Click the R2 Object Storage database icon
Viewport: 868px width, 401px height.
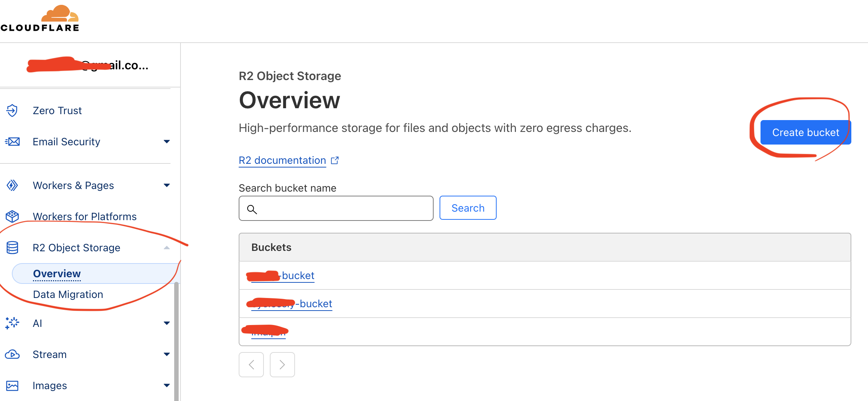pos(13,248)
